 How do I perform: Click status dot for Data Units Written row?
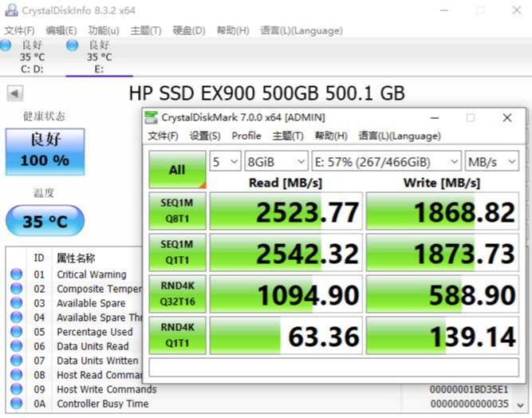tap(16, 361)
